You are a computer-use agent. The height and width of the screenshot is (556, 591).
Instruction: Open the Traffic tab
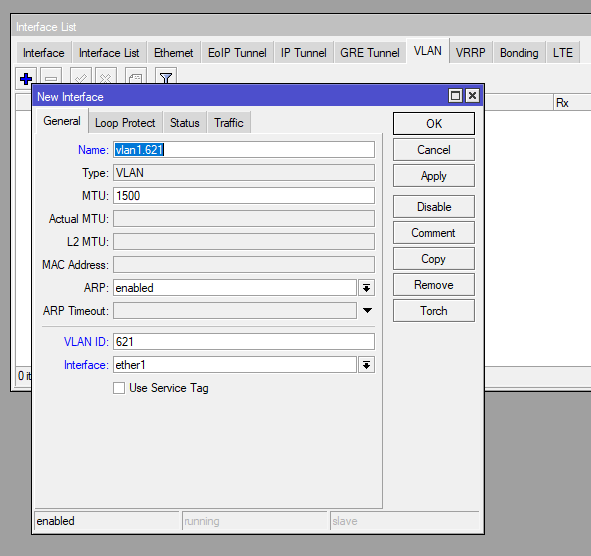pos(229,123)
